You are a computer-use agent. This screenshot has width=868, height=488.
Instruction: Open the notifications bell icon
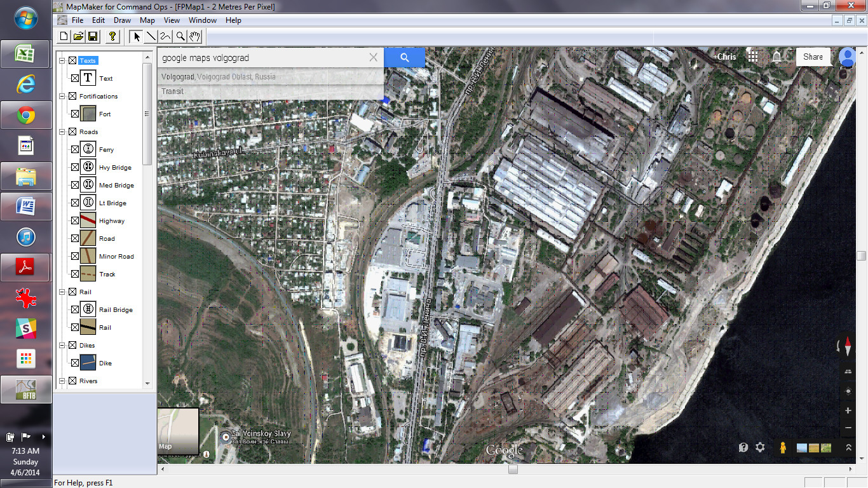tap(776, 57)
